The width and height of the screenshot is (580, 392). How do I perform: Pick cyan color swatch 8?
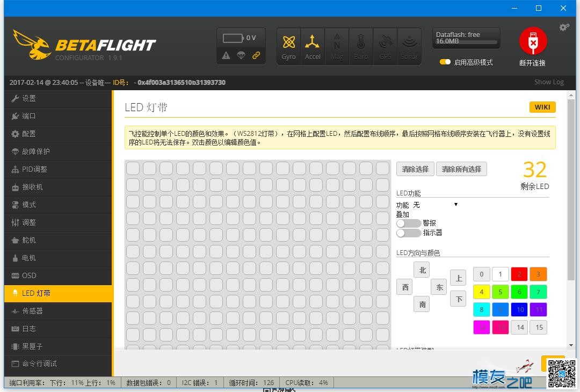(x=482, y=310)
